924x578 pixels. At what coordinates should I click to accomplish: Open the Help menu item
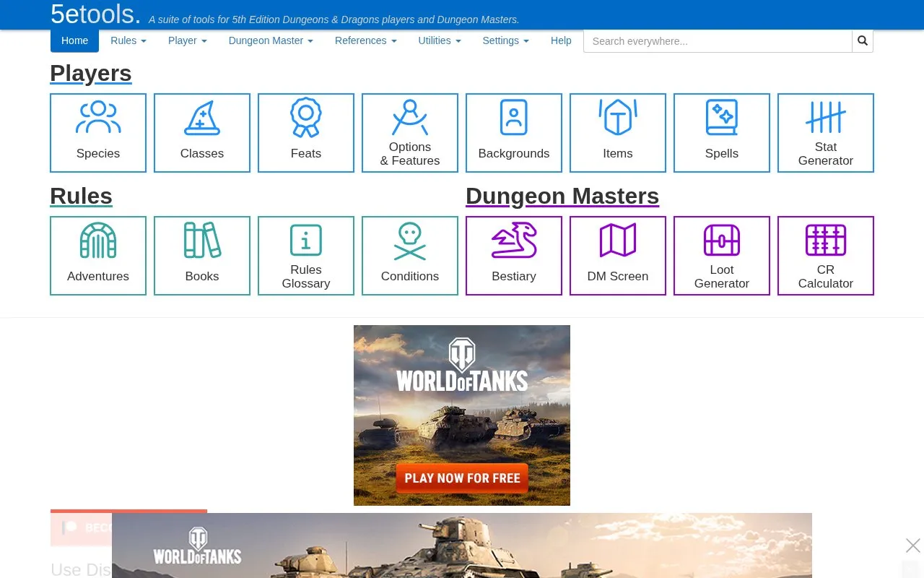[561, 41]
